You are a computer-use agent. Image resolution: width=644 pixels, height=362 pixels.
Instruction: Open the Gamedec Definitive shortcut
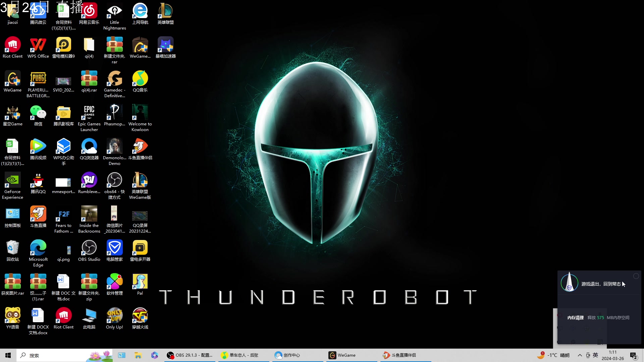pyautogui.click(x=115, y=84)
